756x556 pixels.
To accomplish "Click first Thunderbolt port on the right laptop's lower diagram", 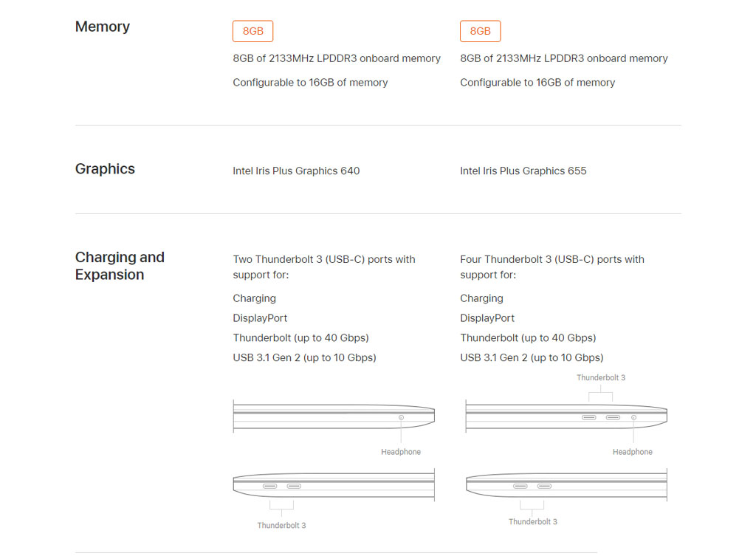I will point(520,486).
